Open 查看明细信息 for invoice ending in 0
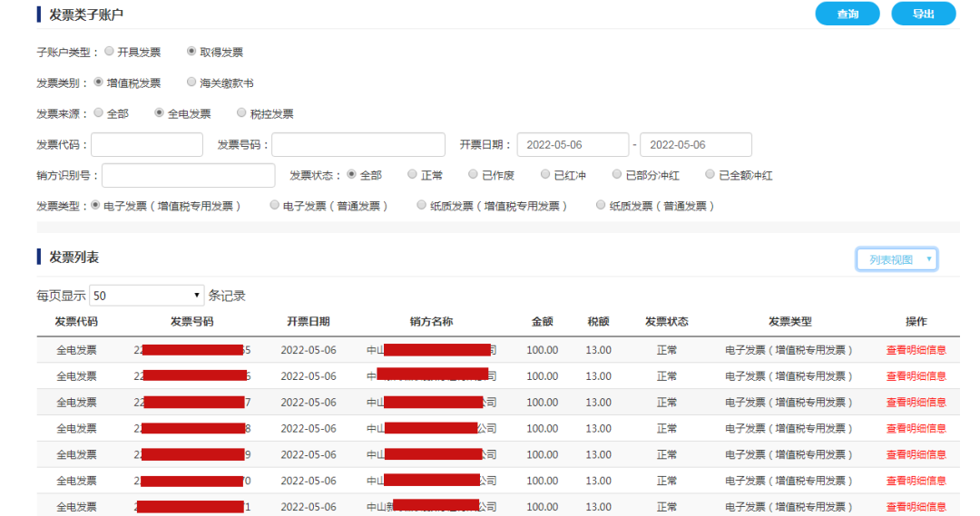980x516 pixels. click(916, 481)
